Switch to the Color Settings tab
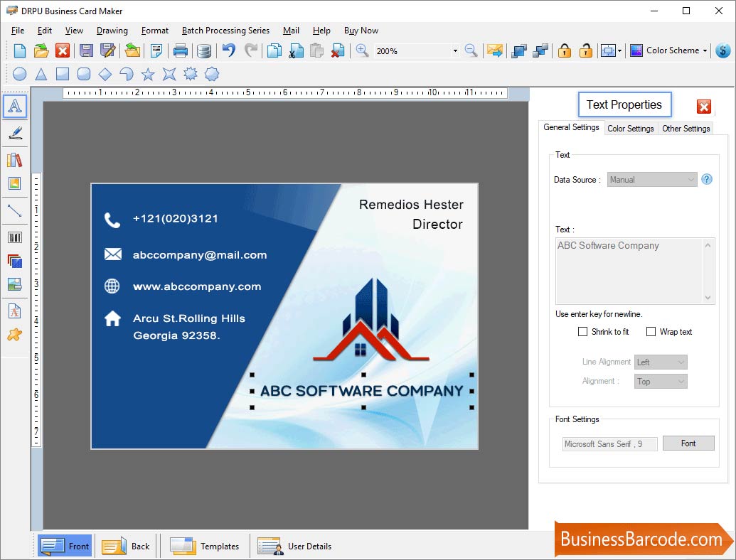Image resolution: width=736 pixels, height=560 pixels. 630,129
